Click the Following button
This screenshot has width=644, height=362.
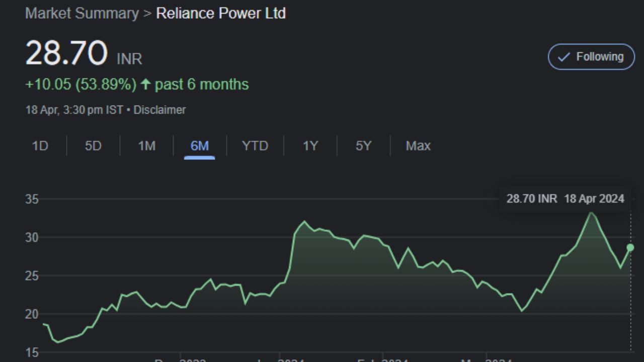point(591,57)
